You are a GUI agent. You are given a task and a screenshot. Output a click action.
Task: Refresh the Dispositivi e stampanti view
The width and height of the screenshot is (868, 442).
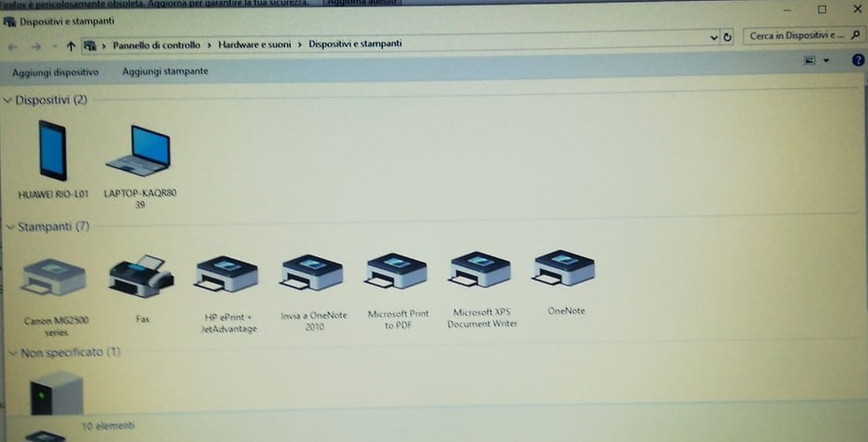pyautogui.click(x=728, y=37)
